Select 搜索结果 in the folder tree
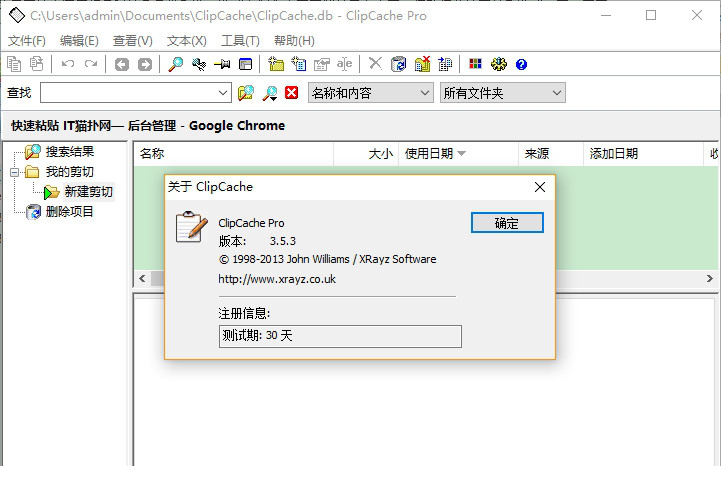This screenshot has height=484, width=721. [70, 152]
